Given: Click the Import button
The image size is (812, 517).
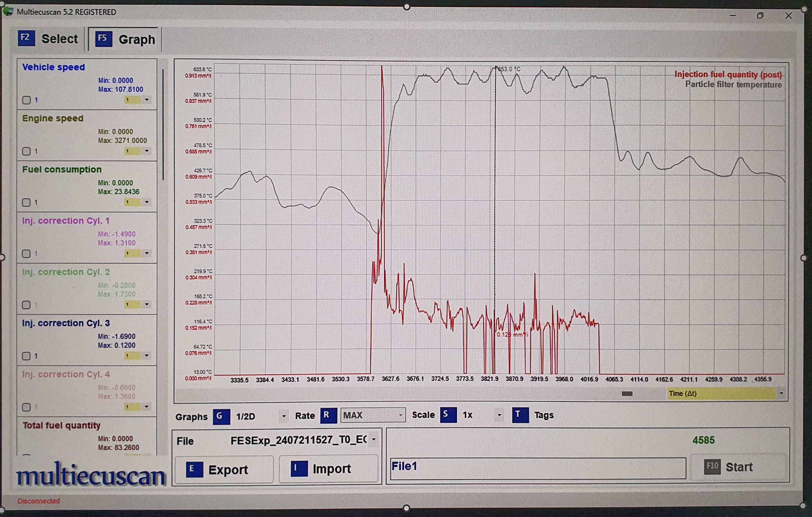Looking at the screenshot, I should pos(328,469).
